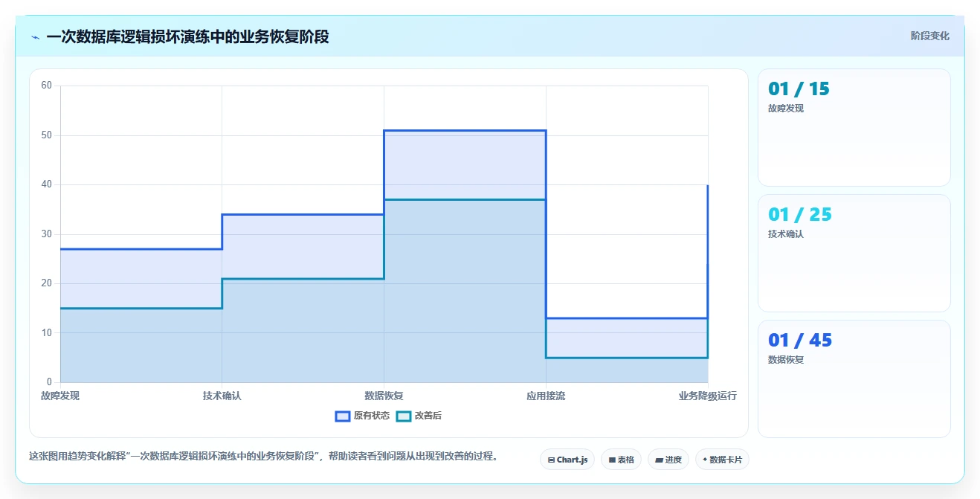Click the title 一次数据库逻辑损坏演练中的业务恢复阶段
The height and width of the screenshot is (499, 980).
point(187,36)
